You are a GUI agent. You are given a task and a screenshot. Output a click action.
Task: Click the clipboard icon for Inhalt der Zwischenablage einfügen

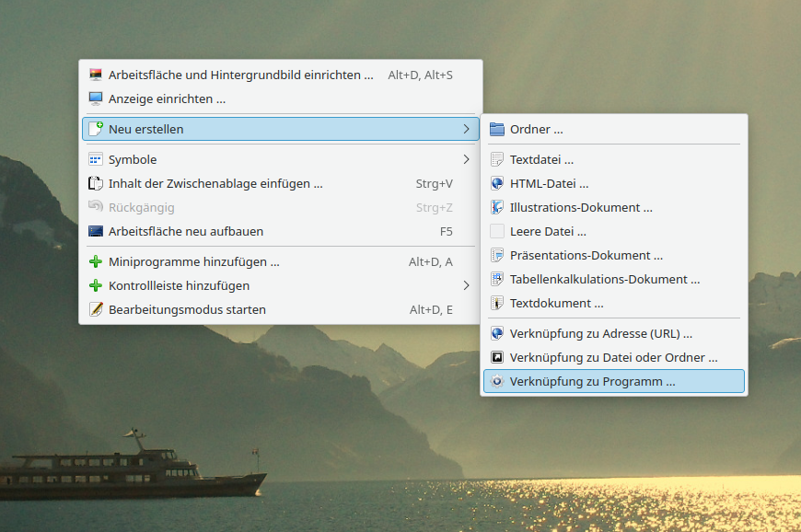96,183
